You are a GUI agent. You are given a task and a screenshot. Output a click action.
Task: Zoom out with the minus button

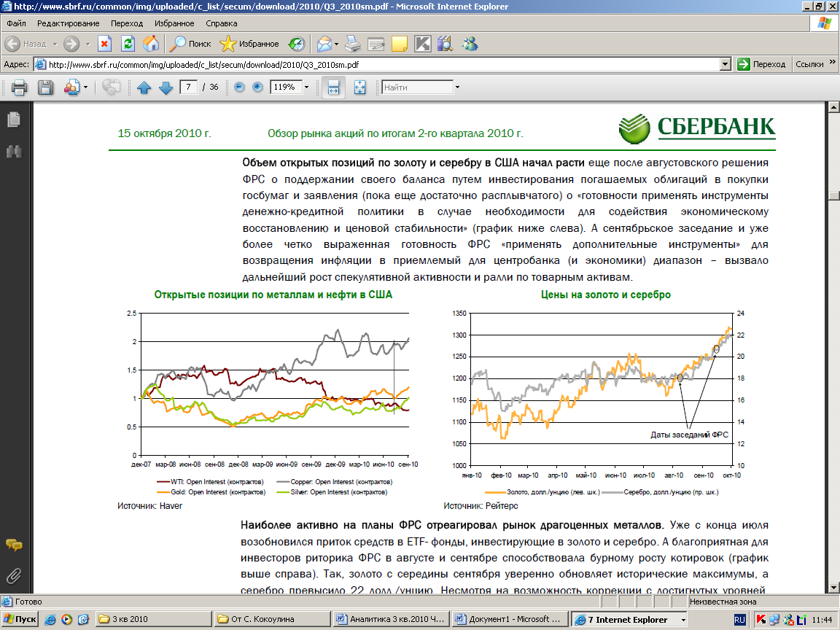(239, 87)
